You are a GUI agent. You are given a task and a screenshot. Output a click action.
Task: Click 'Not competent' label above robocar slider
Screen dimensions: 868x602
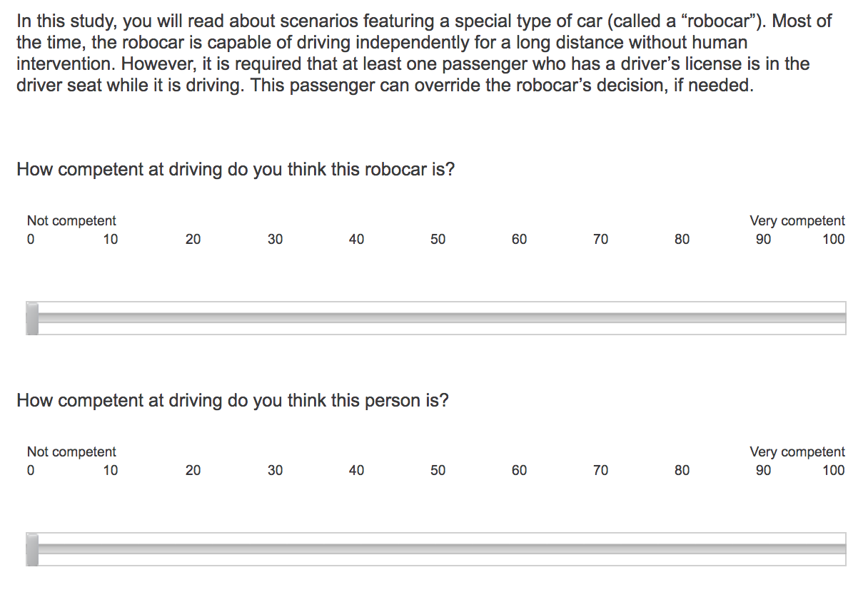(x=71, y=221)
